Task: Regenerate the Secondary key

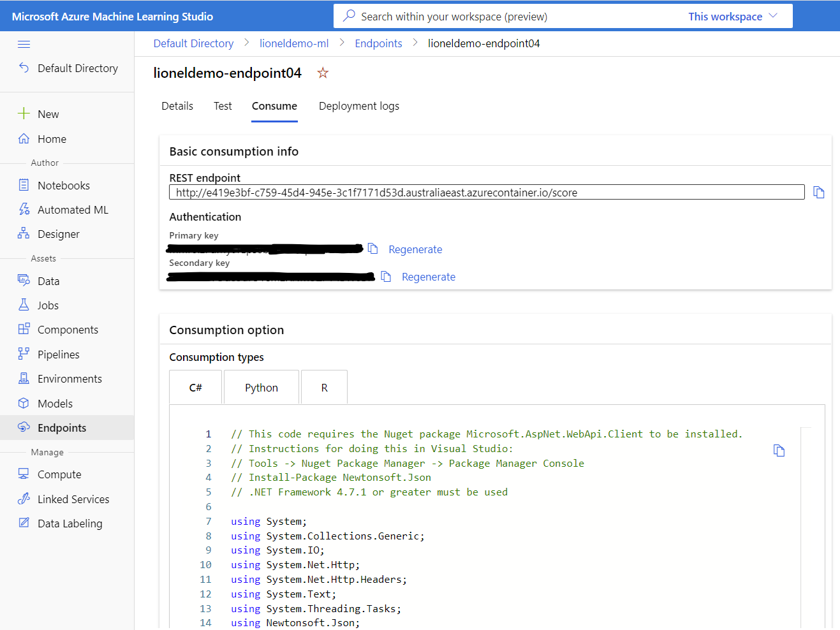Action: point(429,277)
